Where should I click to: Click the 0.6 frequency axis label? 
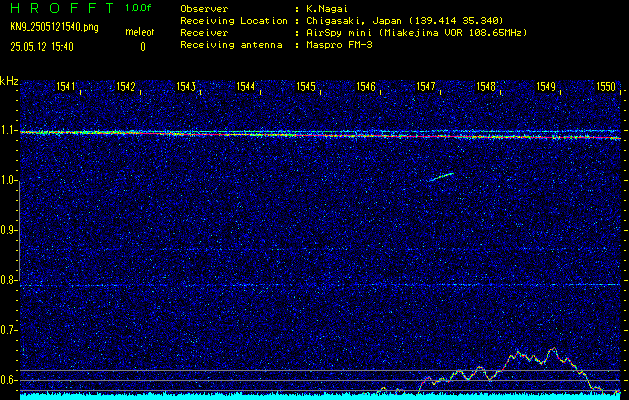pos(8,380)
